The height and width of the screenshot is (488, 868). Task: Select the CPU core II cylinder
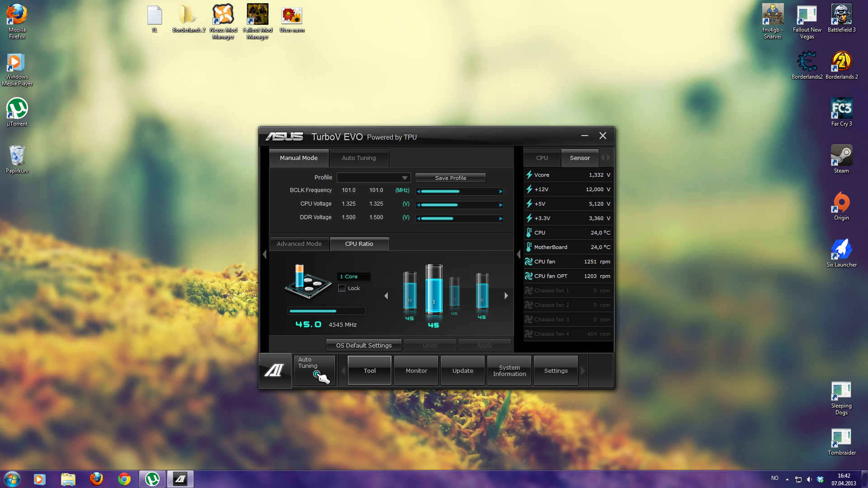482,291
